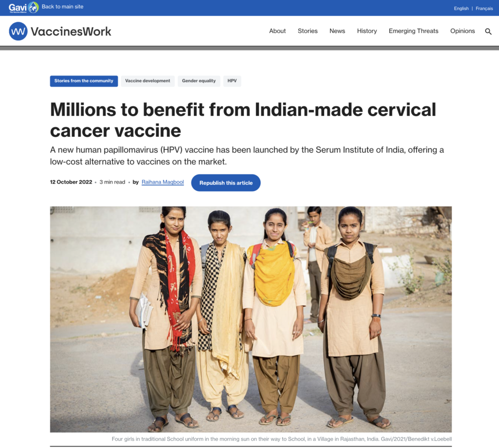Navigate to Opinions section
The height and width of the screenshot is (448, 499).
[462, 31]
